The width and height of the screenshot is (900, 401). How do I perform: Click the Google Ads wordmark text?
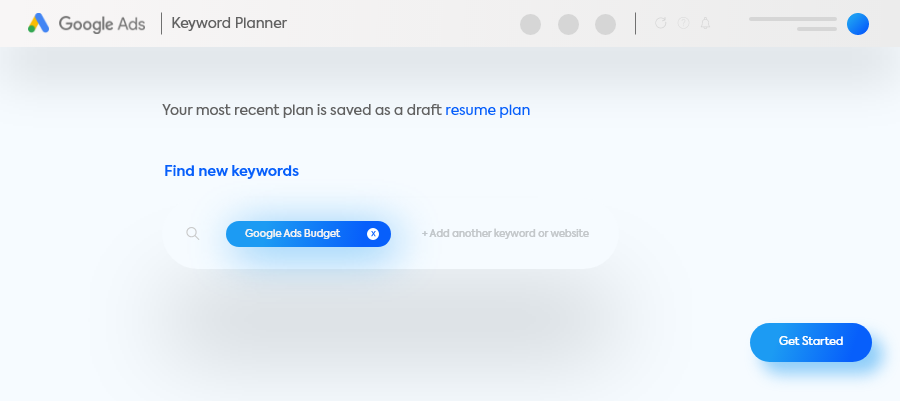(102, 24)
